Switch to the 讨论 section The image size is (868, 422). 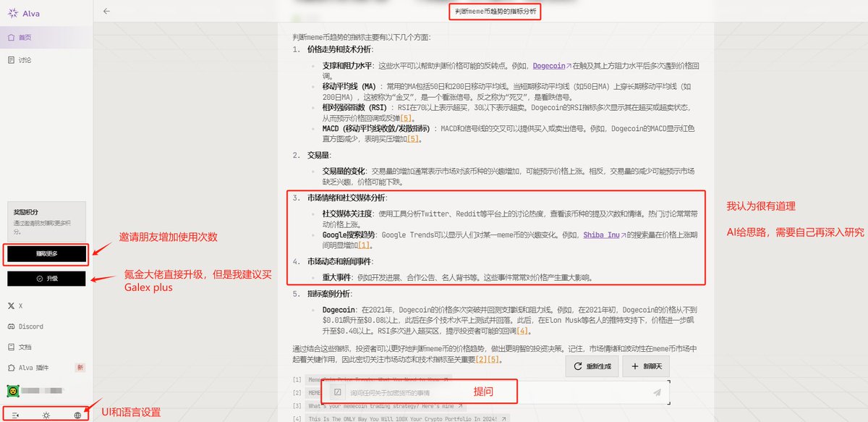(x=24, y=58)
